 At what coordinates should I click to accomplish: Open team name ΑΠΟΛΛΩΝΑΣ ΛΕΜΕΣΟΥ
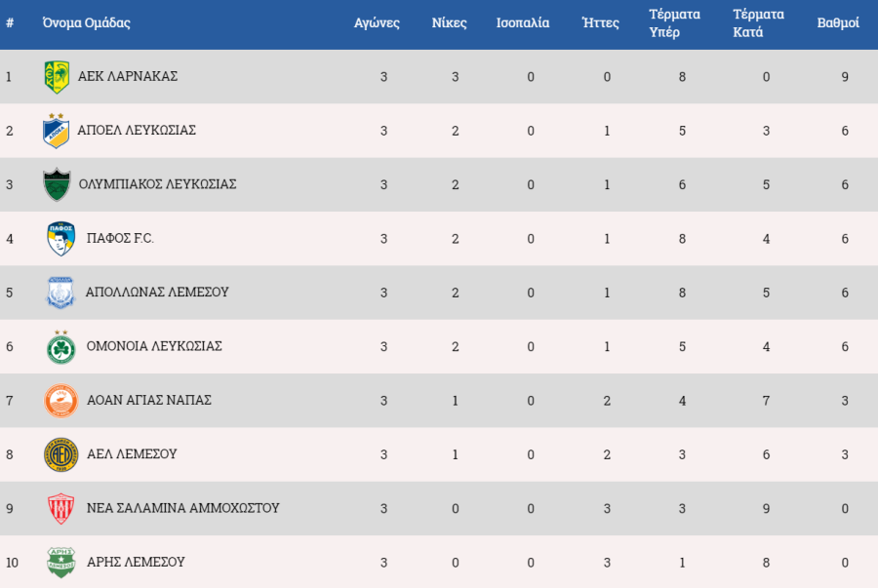tap(157, 292)
